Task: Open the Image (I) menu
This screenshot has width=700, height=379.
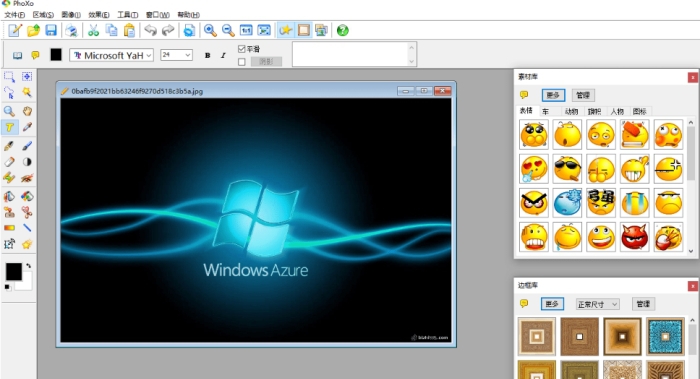Action: pyautogui.click(x=71, y=15)
